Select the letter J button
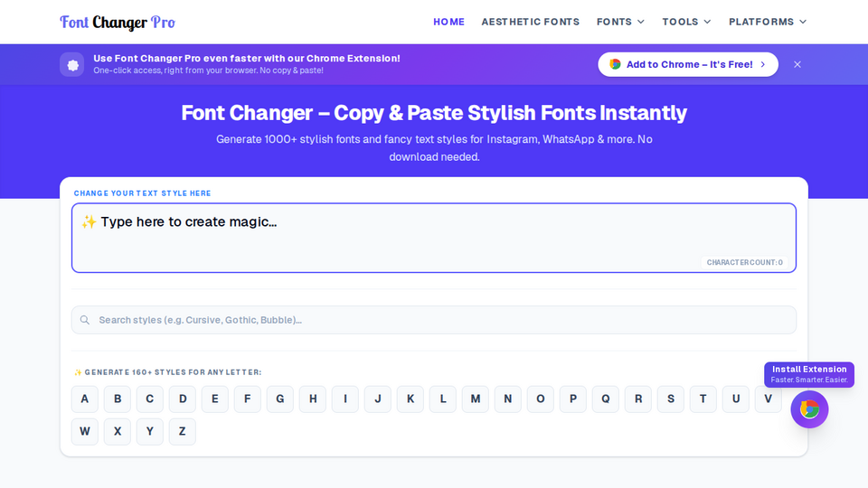This screenshot has height=488, width=868. coord(378,399)
